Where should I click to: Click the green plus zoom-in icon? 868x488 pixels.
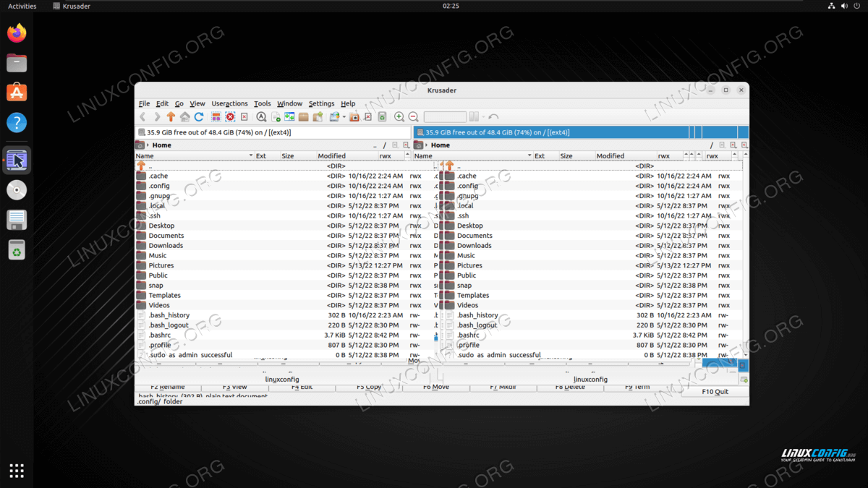pos(399,116)
